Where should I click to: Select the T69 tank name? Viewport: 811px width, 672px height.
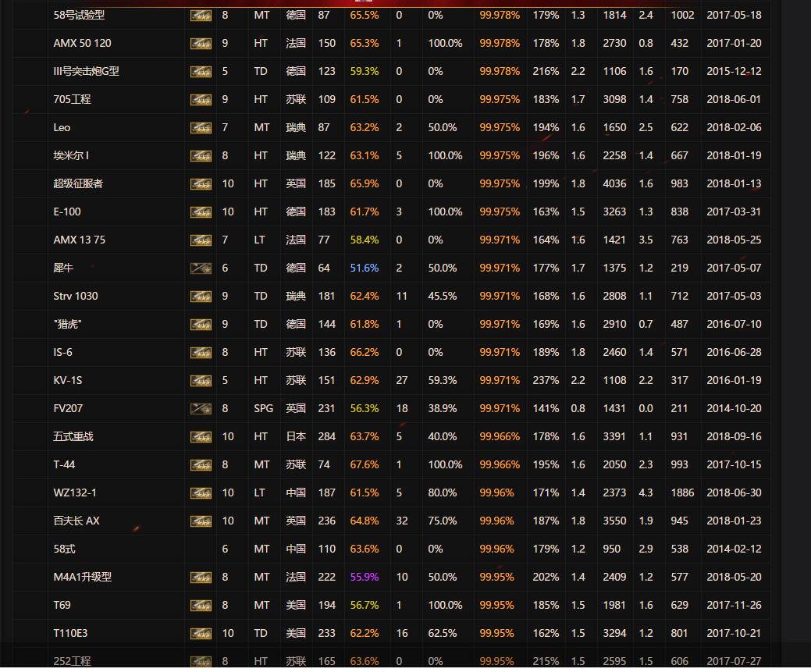pyautogui.click(x=62, y=605)
